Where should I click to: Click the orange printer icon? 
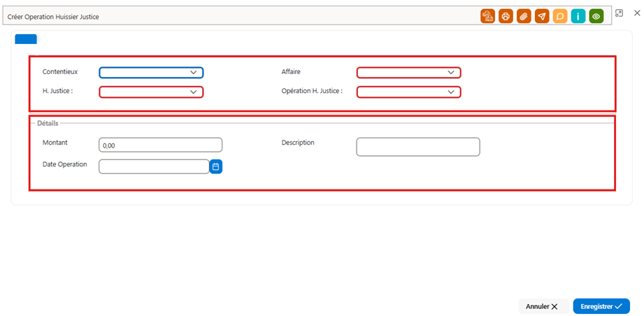[506, 16]
